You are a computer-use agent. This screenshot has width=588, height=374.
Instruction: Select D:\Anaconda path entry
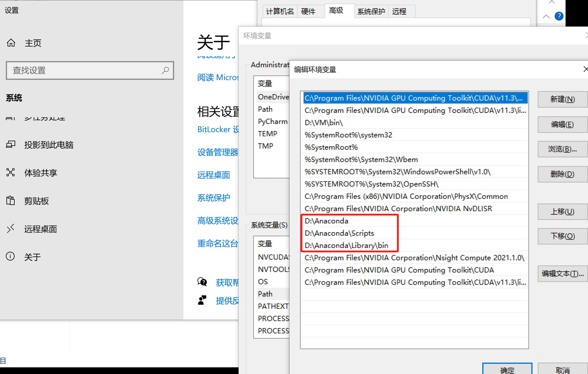415,221
